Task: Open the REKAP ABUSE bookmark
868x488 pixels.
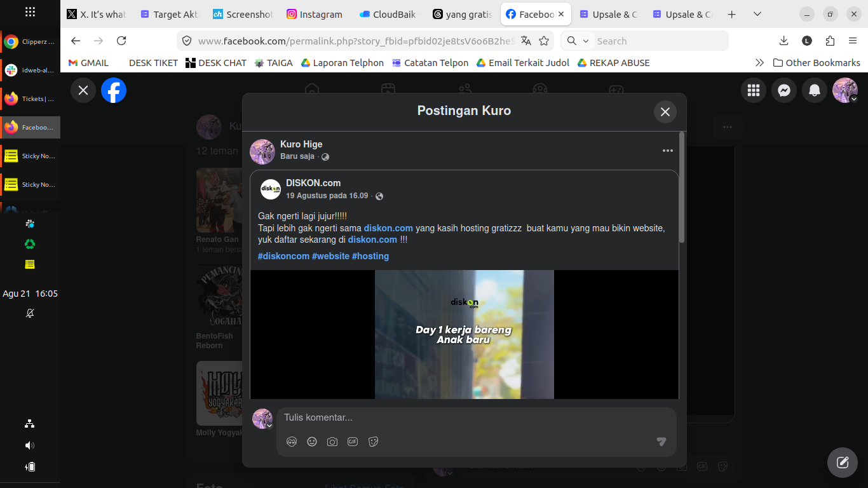Action: [613, 63]
